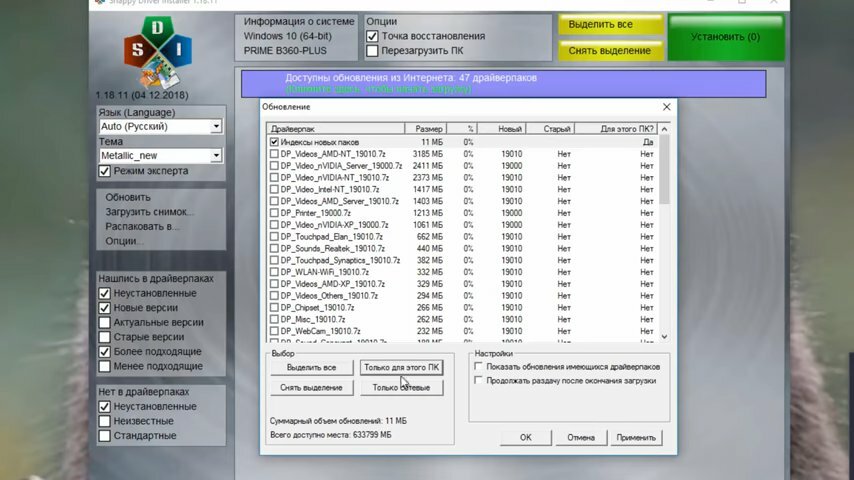854x480 pixels.
Task: Sort by Новый column header
Action: click(502, 129)
